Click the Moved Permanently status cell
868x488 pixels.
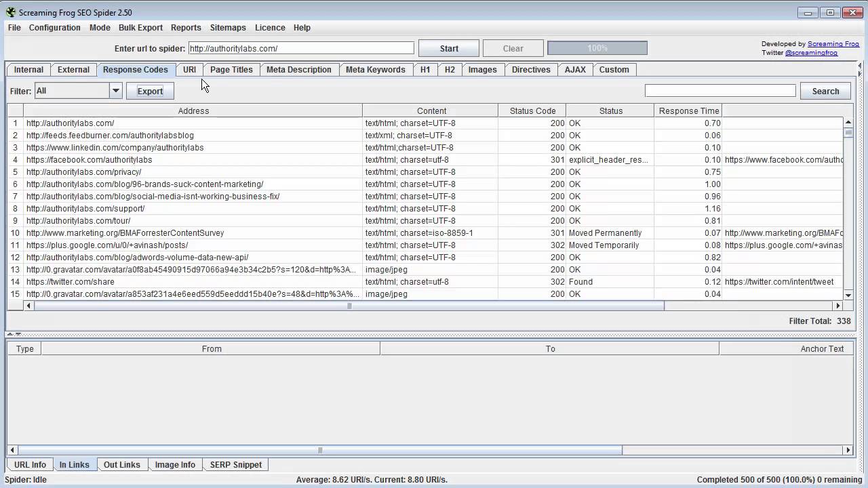click(610, 233)
